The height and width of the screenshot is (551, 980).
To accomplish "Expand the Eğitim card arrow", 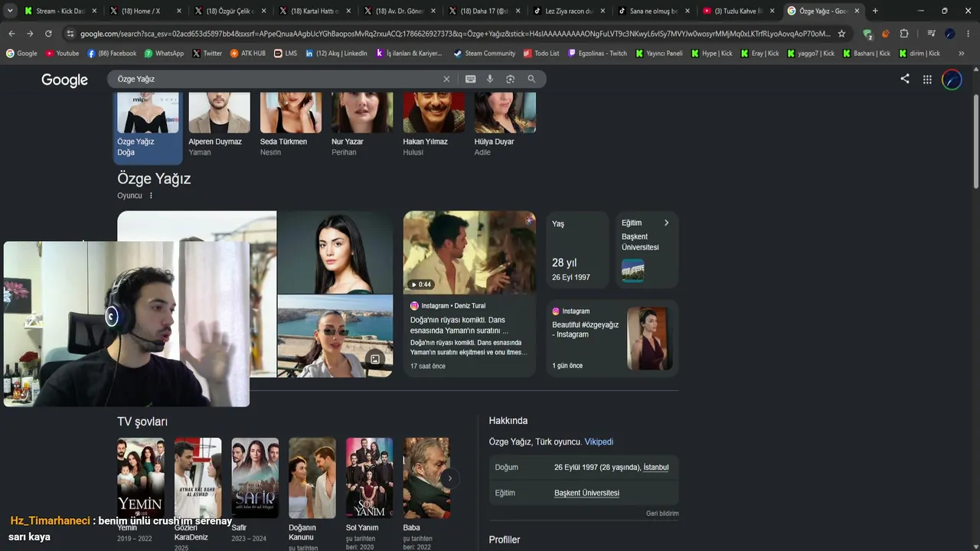I will (x=666, y=223).
